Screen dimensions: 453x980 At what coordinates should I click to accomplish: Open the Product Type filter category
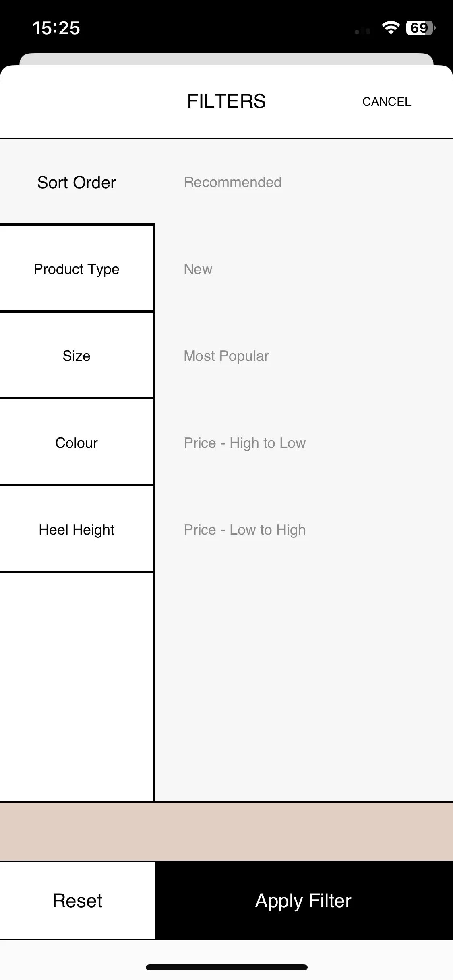tap(77, 269)
